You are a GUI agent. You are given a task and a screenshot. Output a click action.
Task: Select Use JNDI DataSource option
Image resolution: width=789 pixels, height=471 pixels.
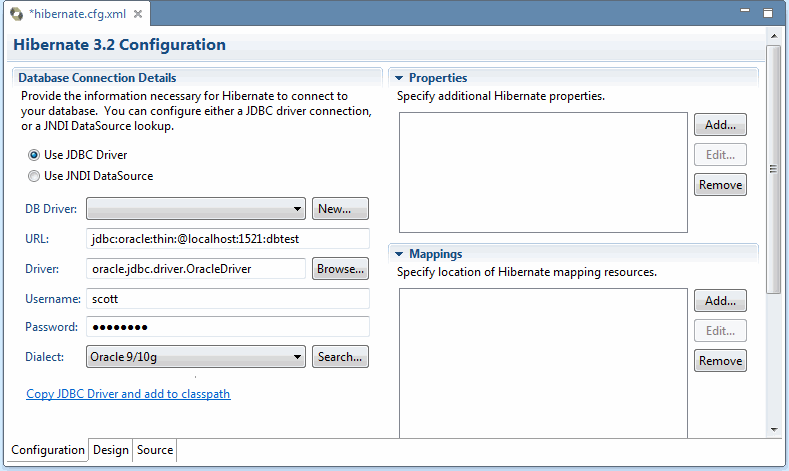(34, 176)
